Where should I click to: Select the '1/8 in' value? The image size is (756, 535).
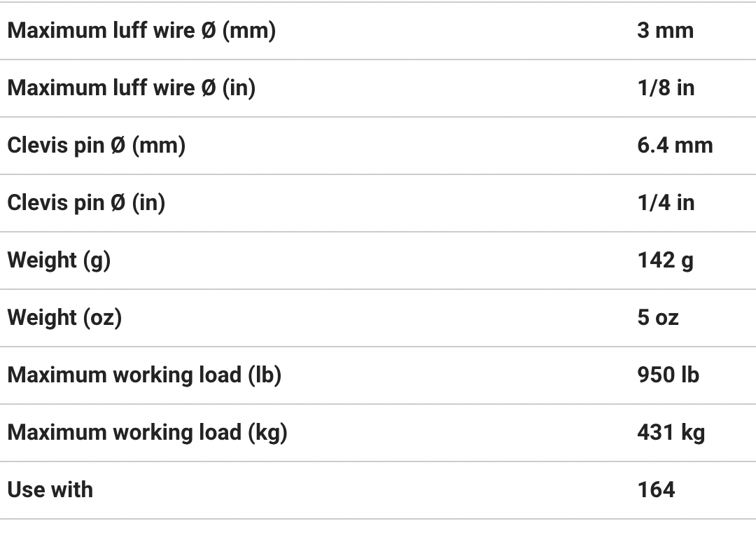click(x=666, y=88)
